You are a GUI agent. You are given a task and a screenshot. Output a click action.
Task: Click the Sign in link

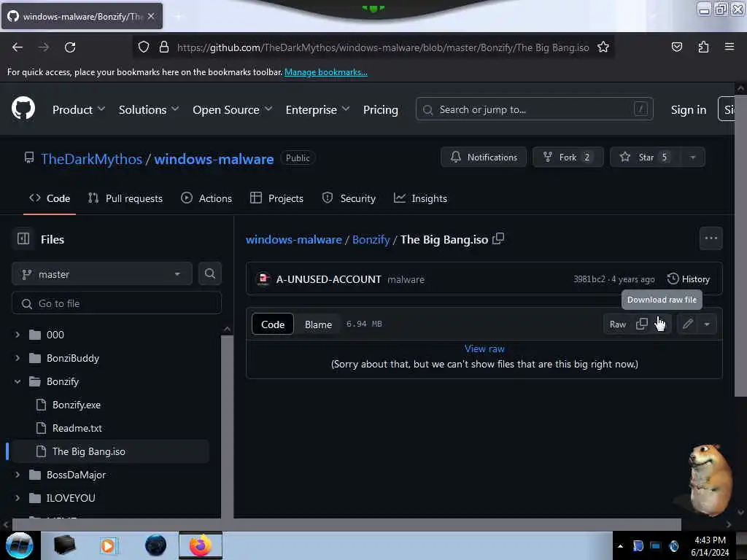689,109
